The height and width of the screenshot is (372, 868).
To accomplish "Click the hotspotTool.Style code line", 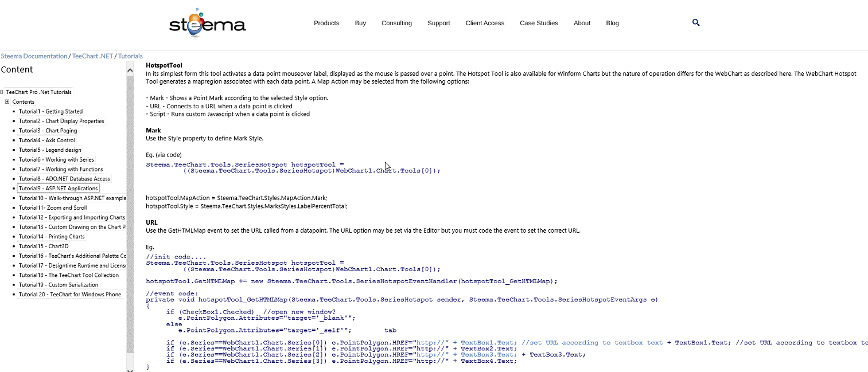I will click(247, 206).
